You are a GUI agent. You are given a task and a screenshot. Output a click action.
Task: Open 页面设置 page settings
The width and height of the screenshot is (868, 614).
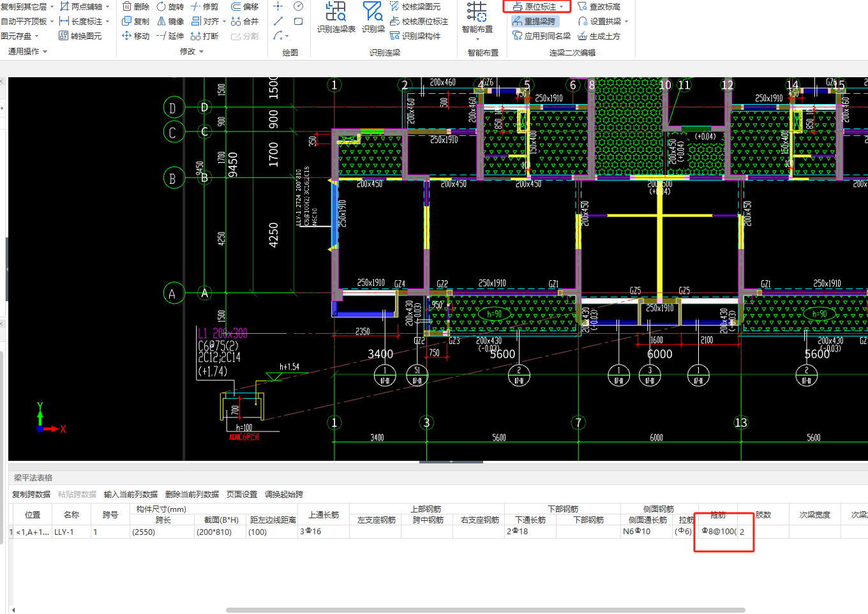point(242,494)
